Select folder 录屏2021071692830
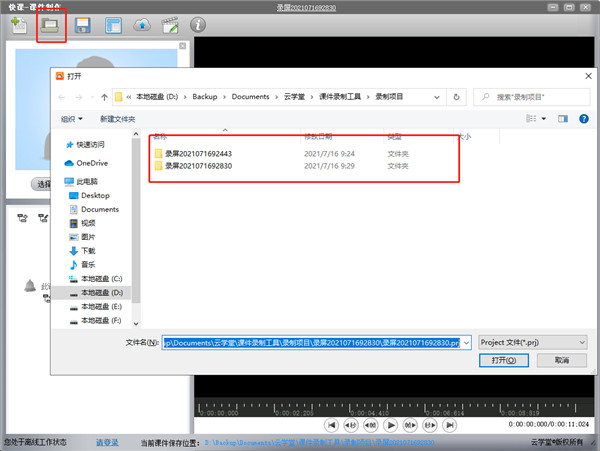Viewport: 600px width, 451px height. [x=198, y=166]
